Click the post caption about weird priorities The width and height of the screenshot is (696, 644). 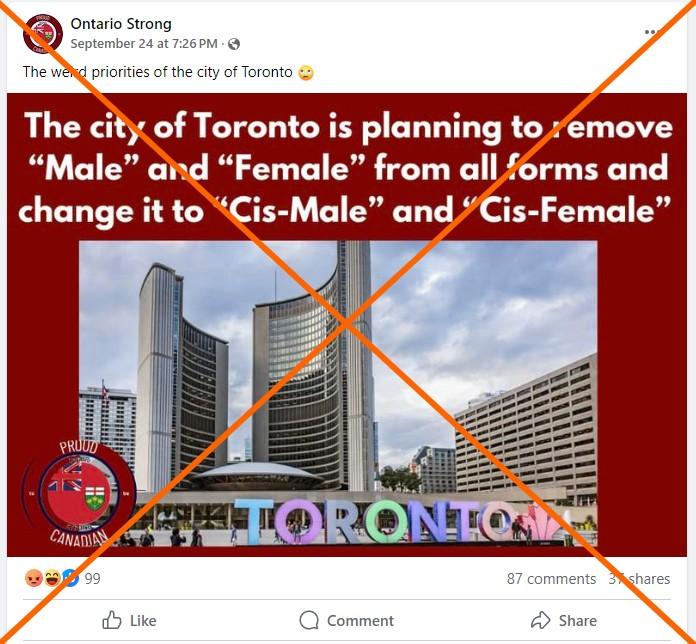[158, 72]
